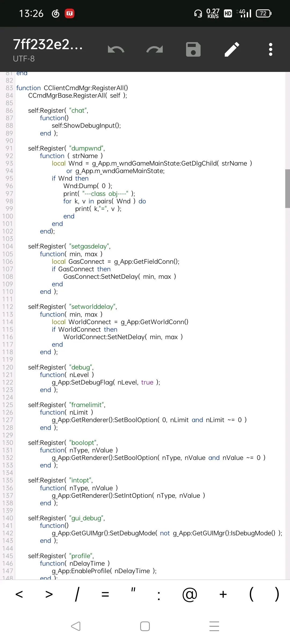Tap "function( nDelayTime )" on line 146
290x644 pixels.
(x=75, y=563)
